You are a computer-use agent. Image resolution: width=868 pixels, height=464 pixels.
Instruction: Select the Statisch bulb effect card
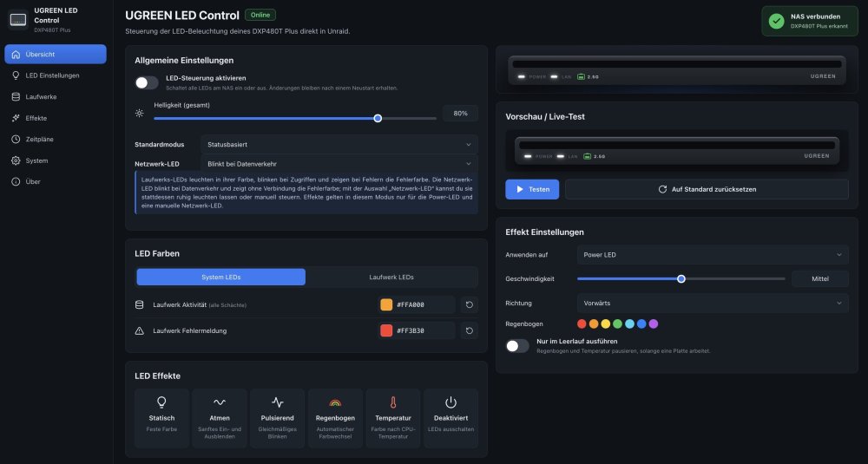(x=161, y=418)
